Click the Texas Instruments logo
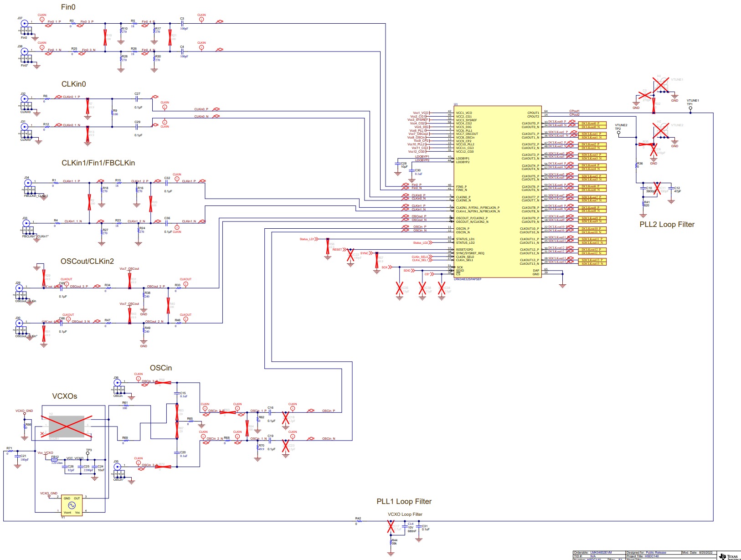 click(x=724, y=557)
